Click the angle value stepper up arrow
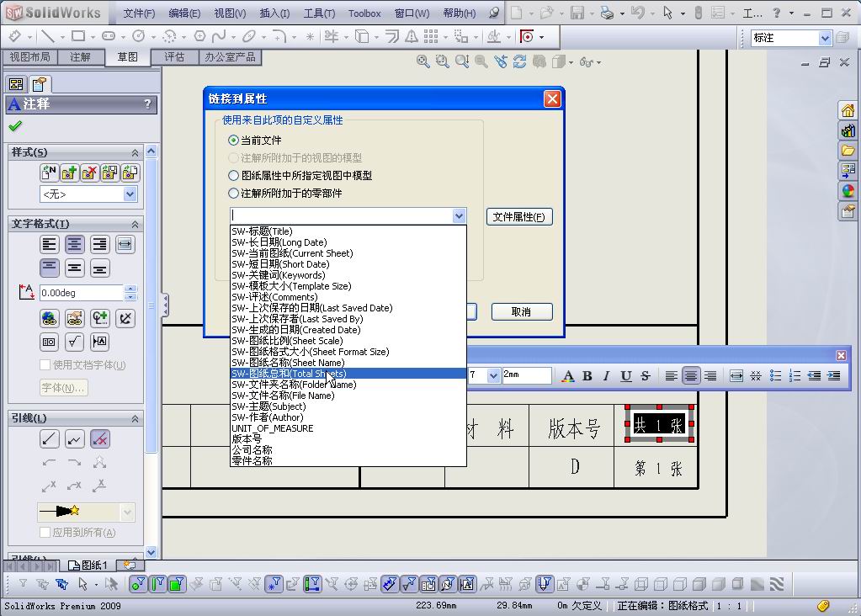This screenshot has height=616, width=861. [130, 289]
